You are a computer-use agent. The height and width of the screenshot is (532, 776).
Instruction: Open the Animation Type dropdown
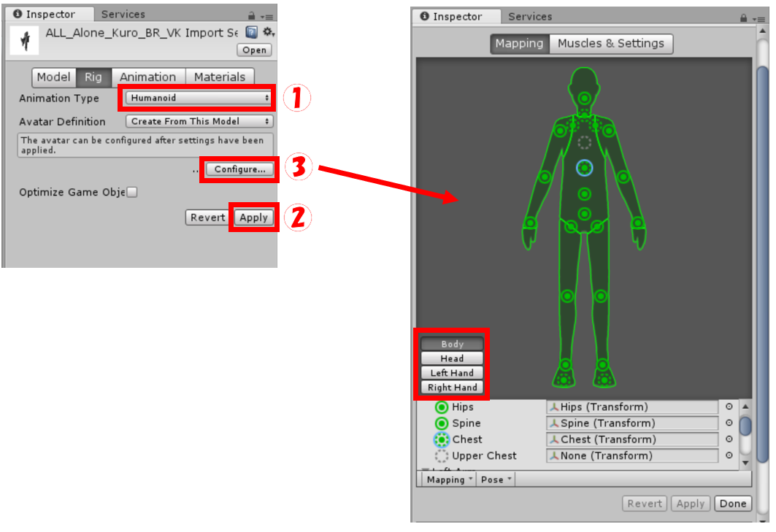[x=199, y=98]
